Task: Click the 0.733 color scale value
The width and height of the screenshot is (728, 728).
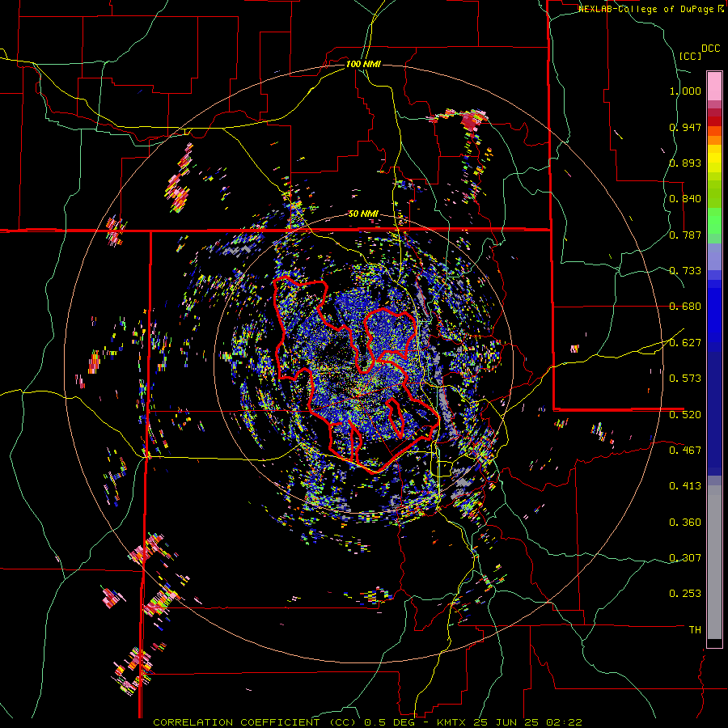Action: 685,271
